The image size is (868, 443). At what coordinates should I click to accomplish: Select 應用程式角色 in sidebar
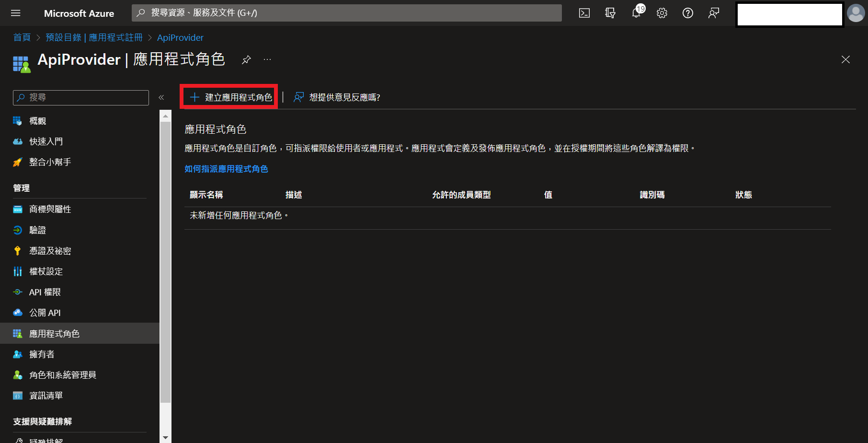80,333
